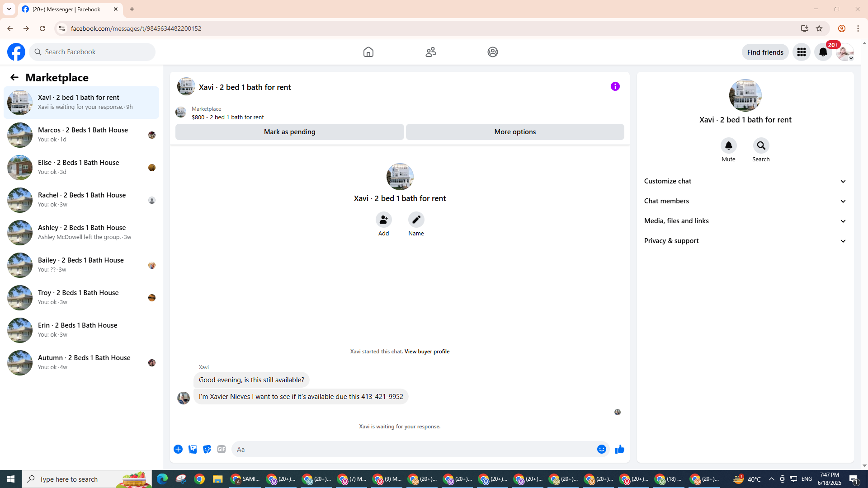Open more actions plus icon in composer
This screenshot has width=868, height=488.
178,449
